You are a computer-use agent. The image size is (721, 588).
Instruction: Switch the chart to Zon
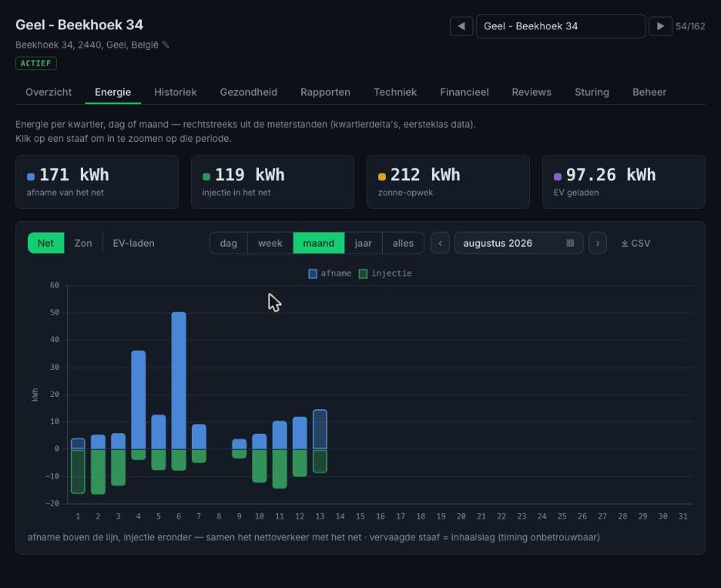point(83,243)
